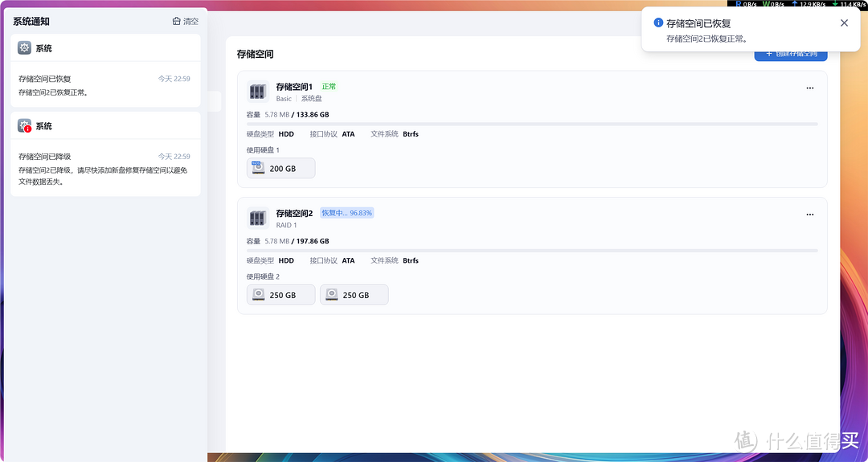Select the first 250 GB disk in 存储空间2
Screen dimensions: 868x462
coord(280,295)
